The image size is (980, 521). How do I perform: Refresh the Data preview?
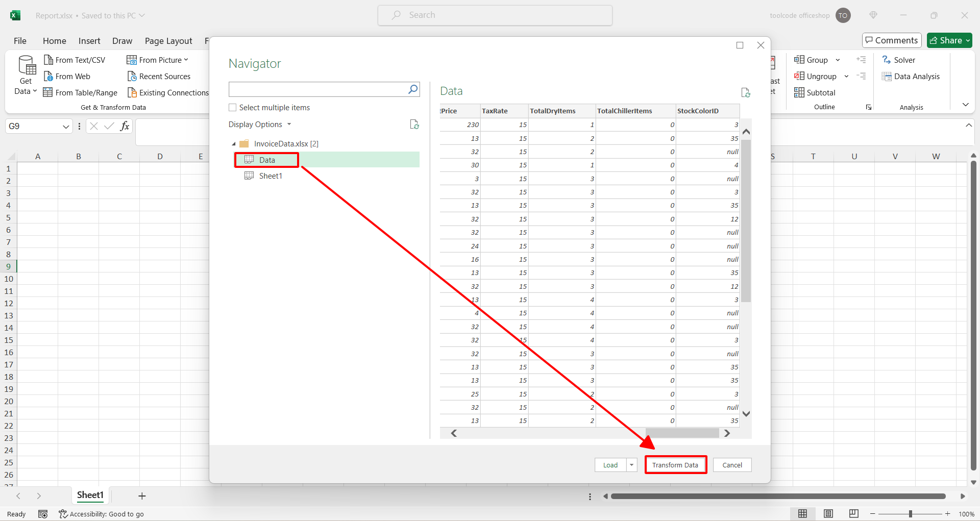[x=746, y=92]
